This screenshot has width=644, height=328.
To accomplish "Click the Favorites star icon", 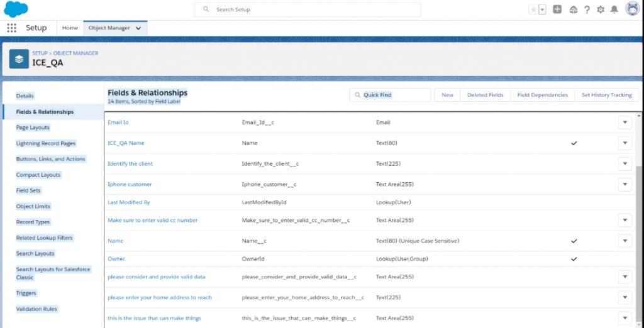I will [533, 9].
